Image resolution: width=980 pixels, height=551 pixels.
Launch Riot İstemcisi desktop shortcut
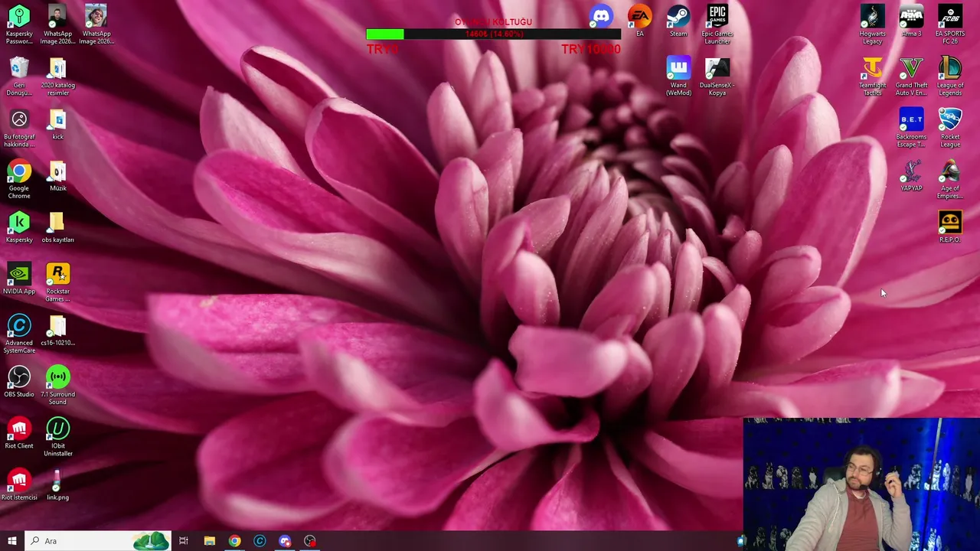tap(19, 484)
